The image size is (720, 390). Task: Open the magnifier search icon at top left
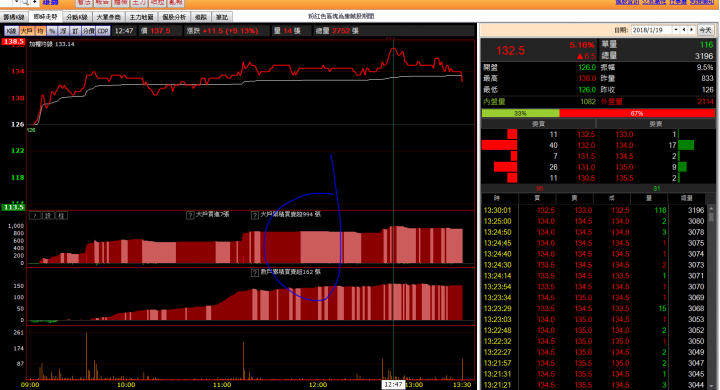coord(25,3)
